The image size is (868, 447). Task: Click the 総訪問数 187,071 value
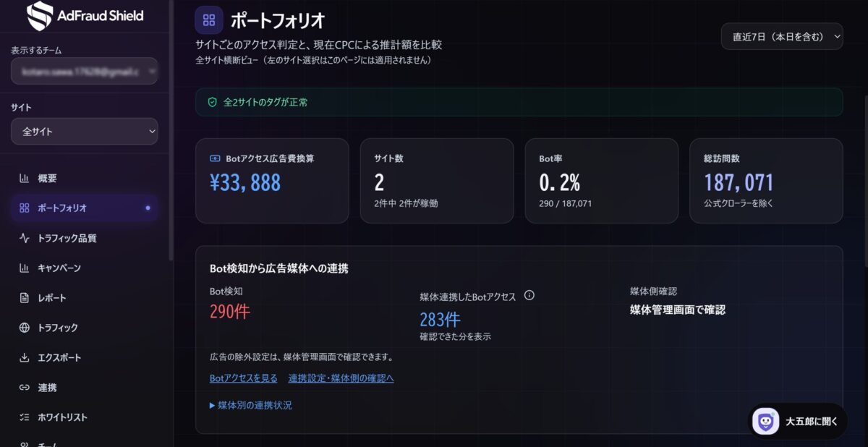[x=739, y=183]
